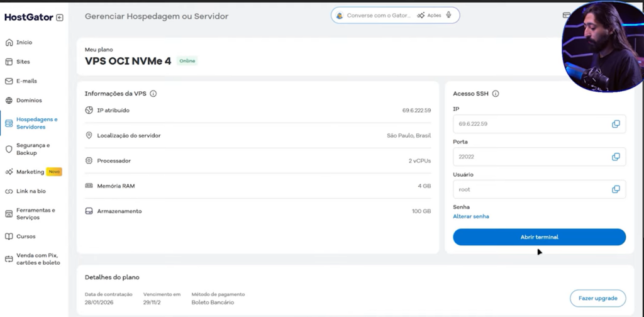Click the São Paulo, Brasil location text
The image size is (644, 317).
click(x=409, y=135)
